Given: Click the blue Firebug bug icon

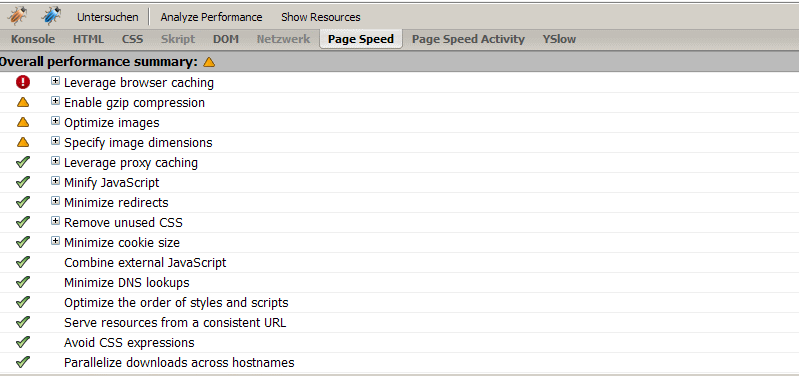Looking at the screenshot, I should [51, 16].
